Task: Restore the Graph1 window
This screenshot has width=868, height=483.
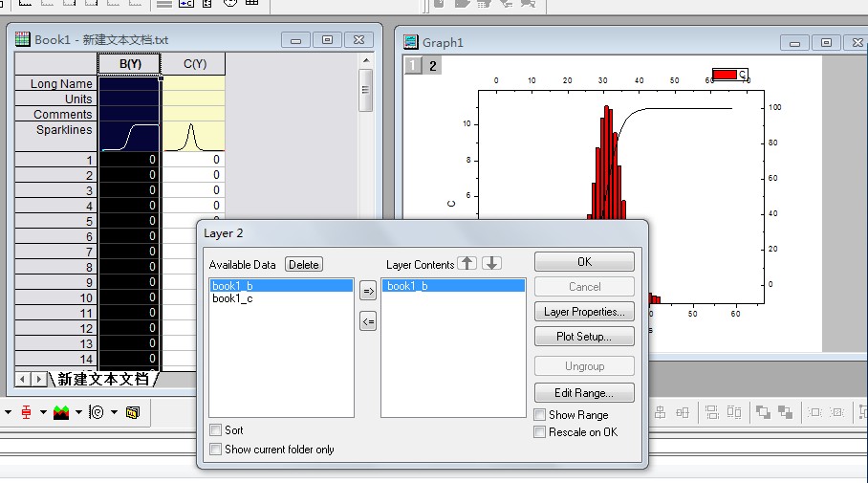Action: [x=826, y=42]
